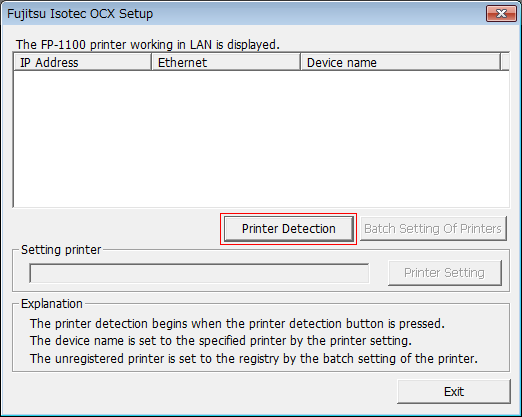Sort by the IP Address column header
This screenshot has width=522, height=417.
[x=82, y=62]
